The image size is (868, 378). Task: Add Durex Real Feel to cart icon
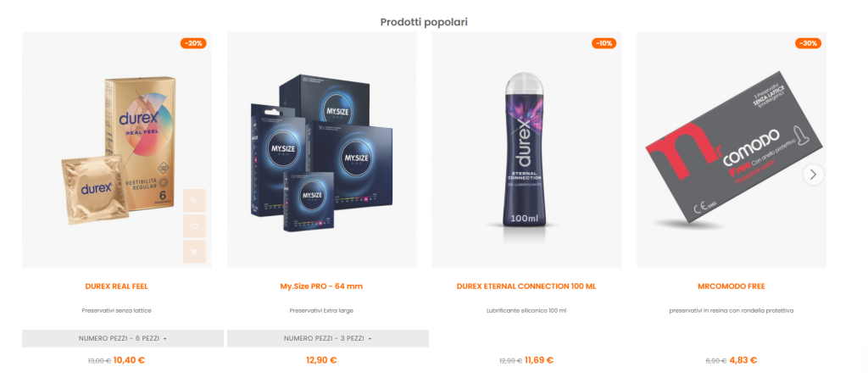pyautogui.click(x=194, y=252)
